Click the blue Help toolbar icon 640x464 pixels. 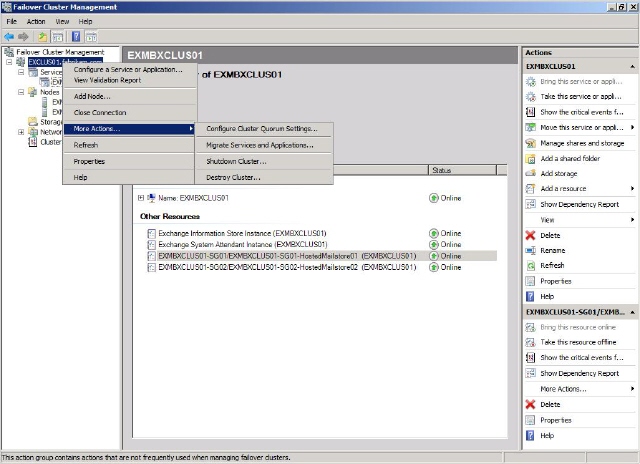[x=76, y=37]
